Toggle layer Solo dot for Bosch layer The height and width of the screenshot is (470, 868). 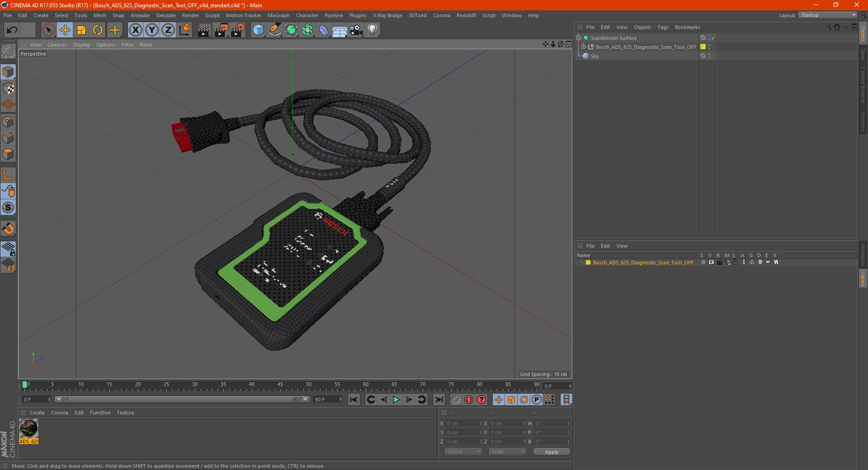pos(703,263)
